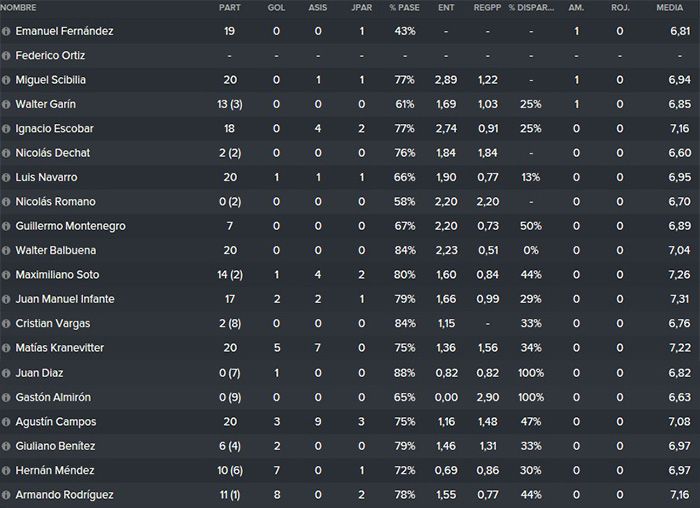The image size is (700, 508).
Task: Sort players by MEDIA column header
Action: tap(669, 8)
